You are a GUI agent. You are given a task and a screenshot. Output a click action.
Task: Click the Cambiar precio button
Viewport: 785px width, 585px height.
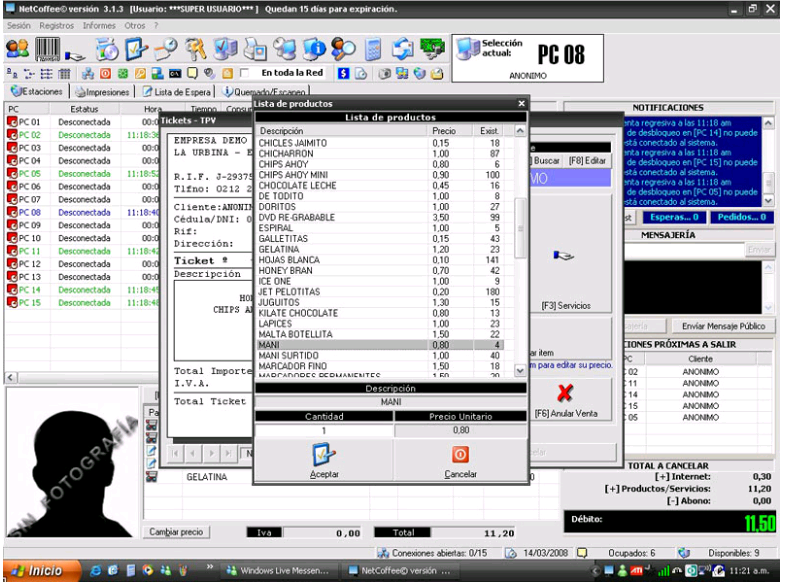176,532
